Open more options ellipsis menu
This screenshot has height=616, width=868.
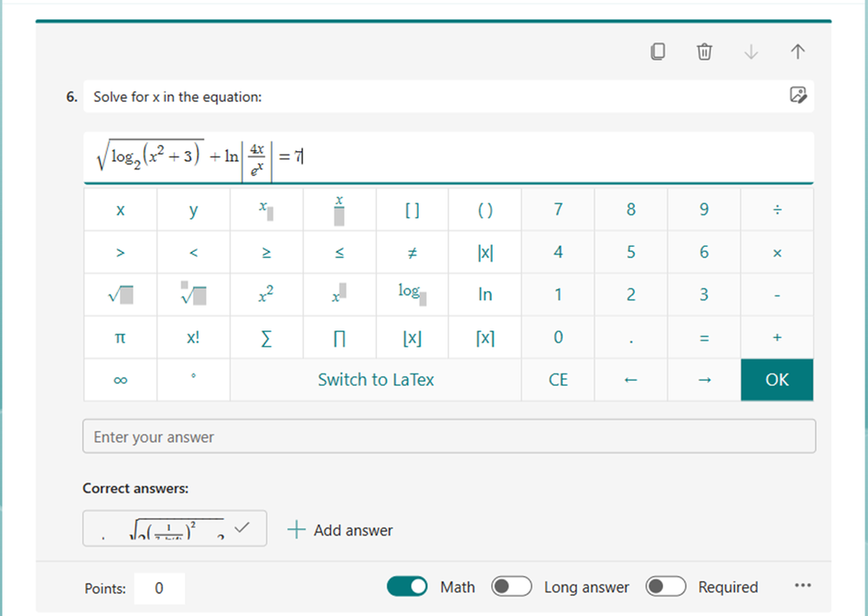point(803,586)
